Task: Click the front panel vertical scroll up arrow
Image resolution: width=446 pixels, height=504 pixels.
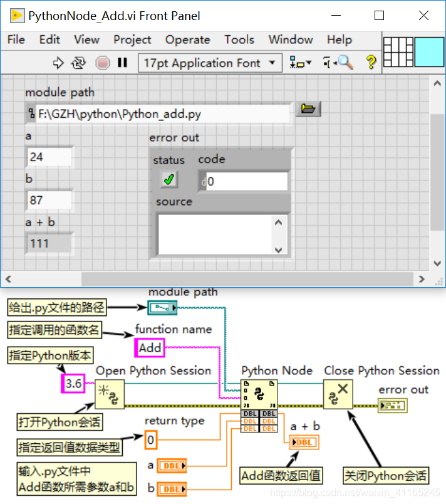Action: 437,83
